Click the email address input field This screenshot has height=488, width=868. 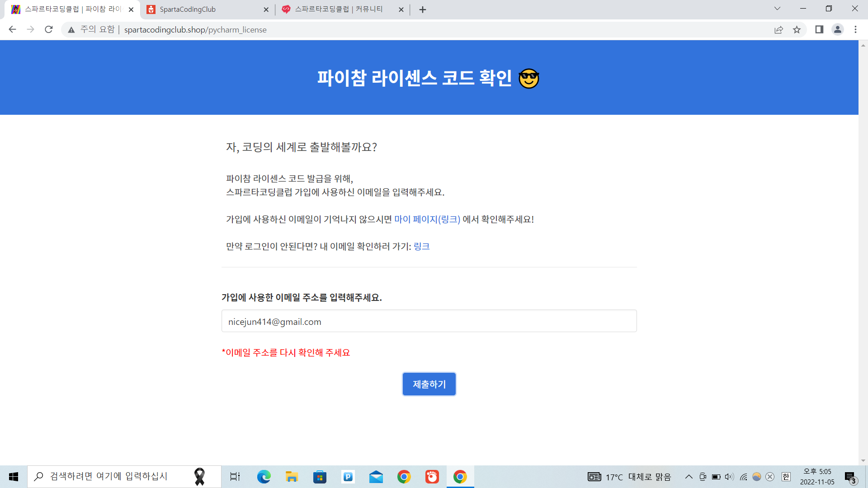429,321
